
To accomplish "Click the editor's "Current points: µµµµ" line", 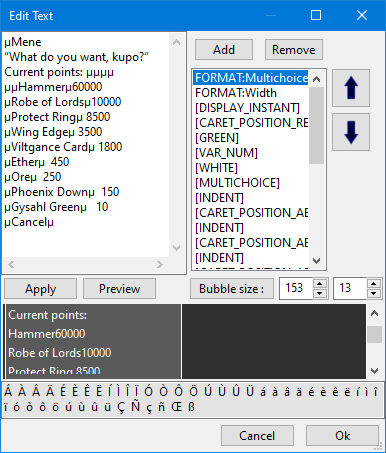I will (59, 72).
